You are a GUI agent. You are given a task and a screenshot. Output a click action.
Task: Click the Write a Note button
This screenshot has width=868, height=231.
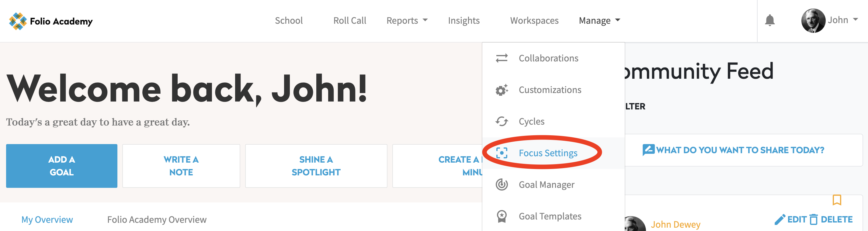click(181, 166)
